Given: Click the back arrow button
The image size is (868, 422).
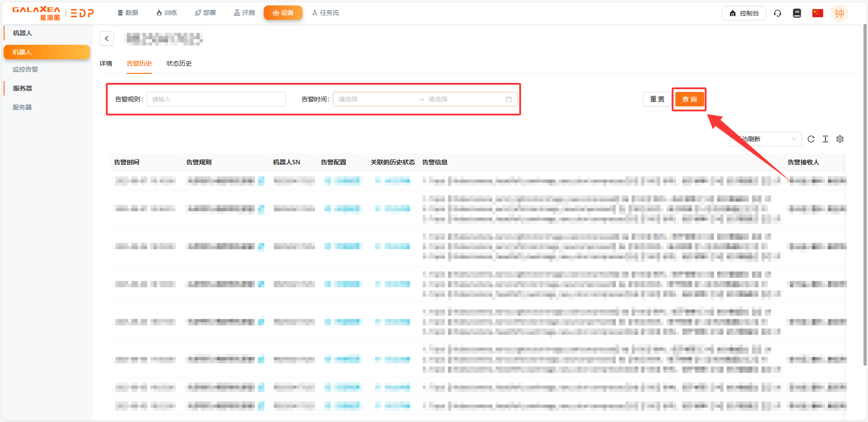Looking at the screenshot, I should tap(107, 38).
